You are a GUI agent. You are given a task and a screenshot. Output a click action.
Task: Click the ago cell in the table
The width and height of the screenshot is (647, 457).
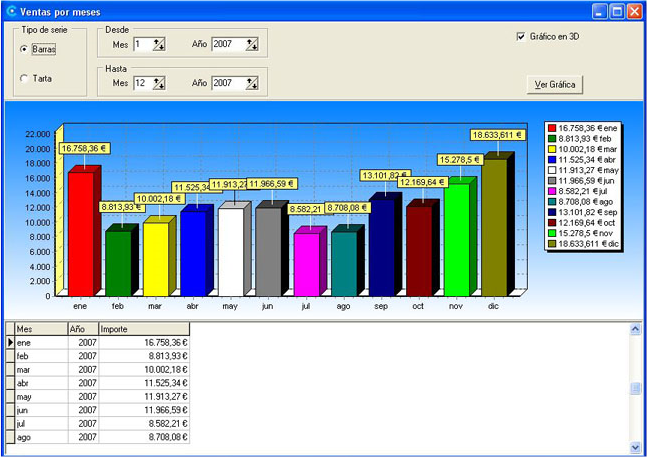(42, 437)
